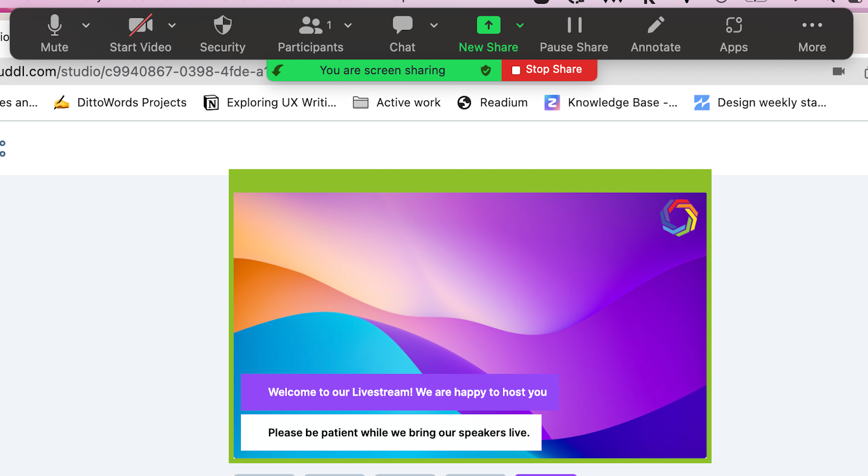Open the More options menu
The height and width of the screenshot is (476, 868).
pos(812,34)
